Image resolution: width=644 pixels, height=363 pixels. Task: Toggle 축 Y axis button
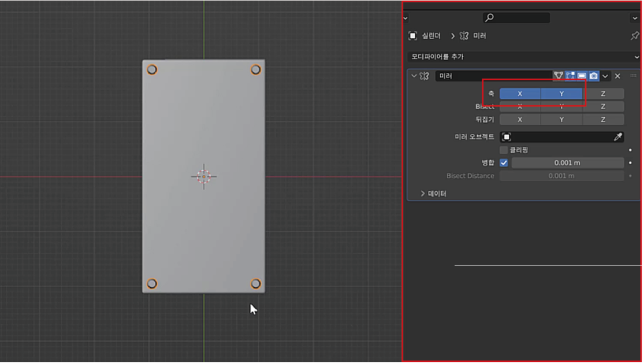pyautogui.click(x=561, y=94)
